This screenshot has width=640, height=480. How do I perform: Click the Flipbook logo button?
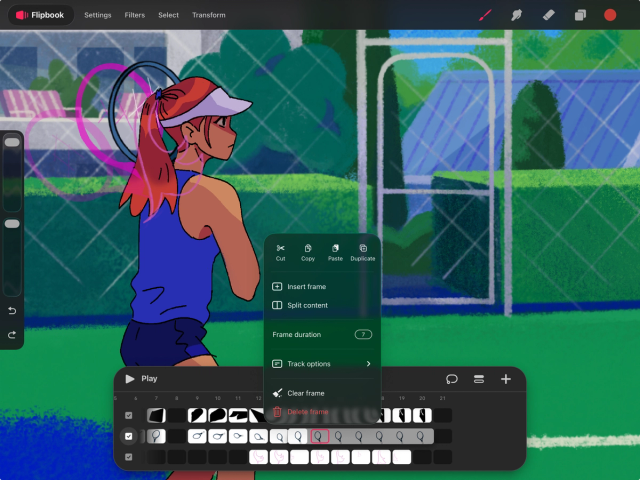click(41, 15)
